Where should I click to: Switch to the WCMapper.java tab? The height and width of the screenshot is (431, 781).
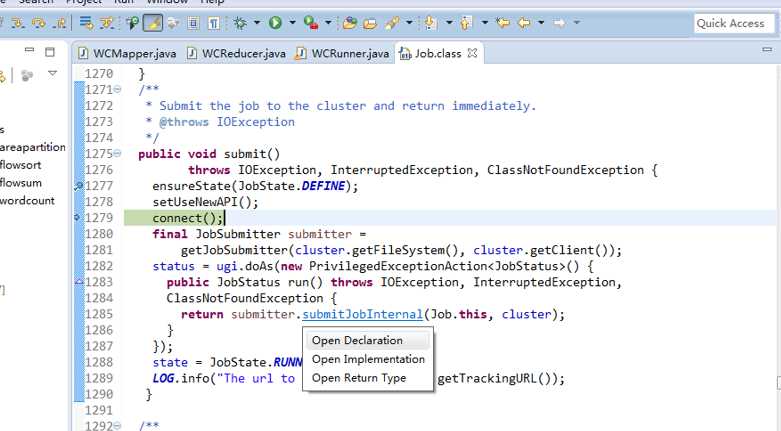[128, 53]
